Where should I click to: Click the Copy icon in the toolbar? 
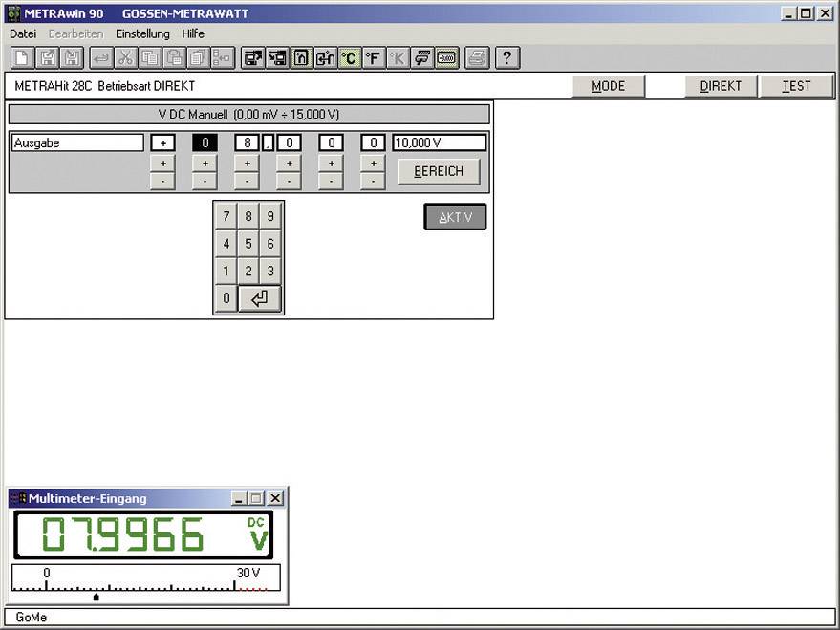pyautogui.click(x=152, y=57)
